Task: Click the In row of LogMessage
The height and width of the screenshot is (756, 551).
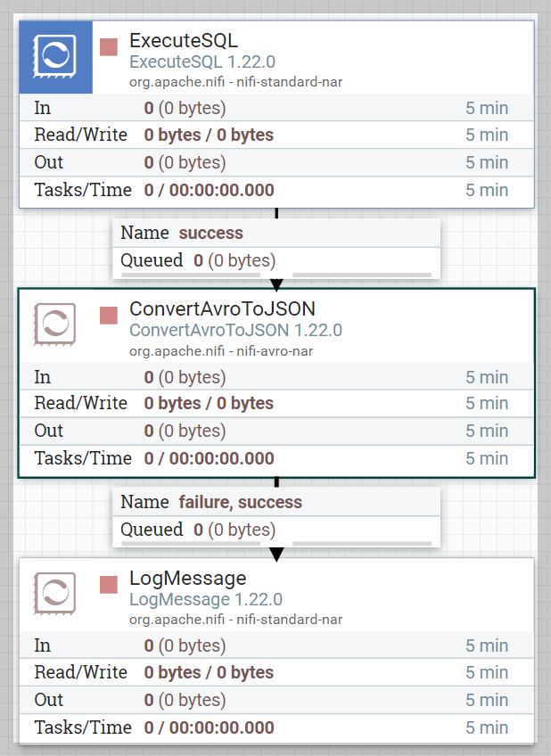Action: [x=276, y=645]
